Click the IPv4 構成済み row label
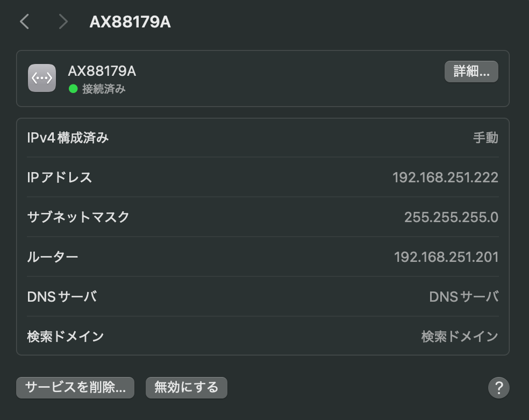The height and width of the screenshot is (420, 529). click(x=68, y=138)
